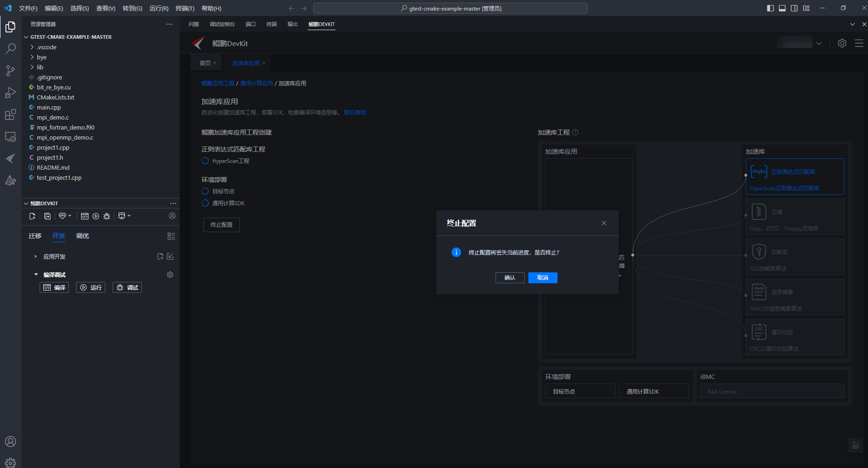Image resolution: width=868 pixels, height=468 pixels.
Task: Open main.cpp in the explorer
Action: tap(49, 107)
